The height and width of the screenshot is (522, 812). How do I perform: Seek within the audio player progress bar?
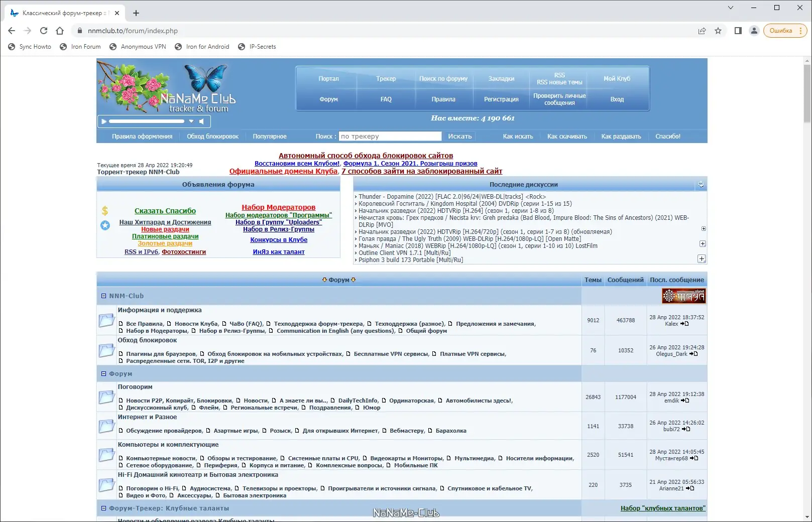tap(147, 121)
